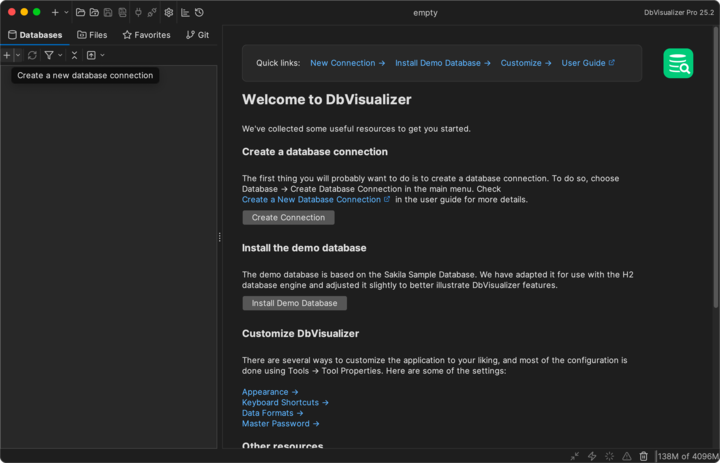Switch to the Files tab
720x463 pixels.
coord(91,35)
